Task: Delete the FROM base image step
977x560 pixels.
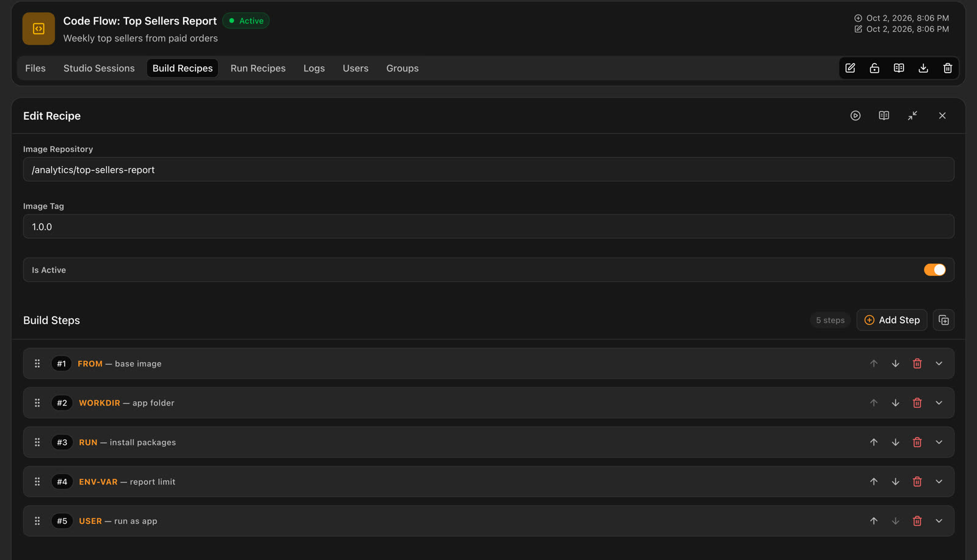Action: click(917, 363)
